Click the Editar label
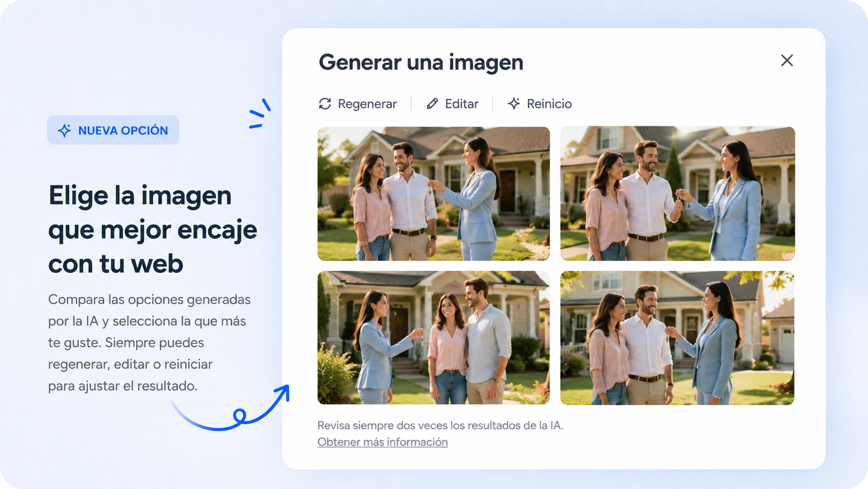 pyautogui.click(x=462, y=104)
